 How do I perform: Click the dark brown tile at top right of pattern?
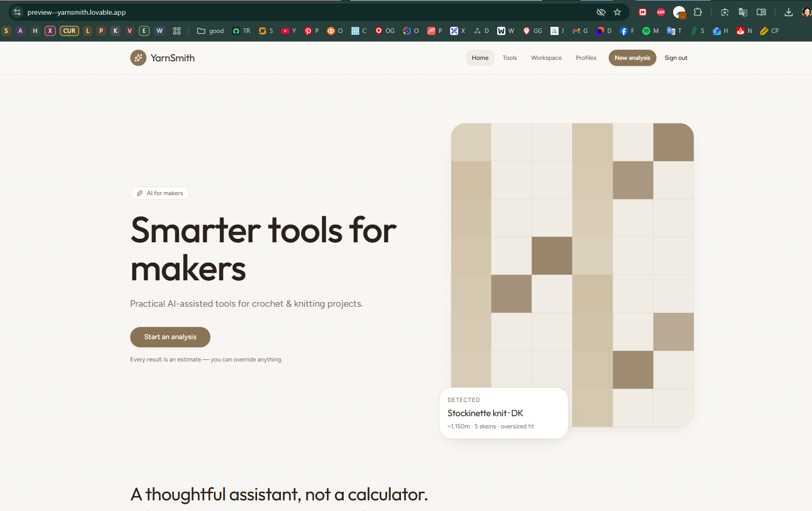pos(673,142)
